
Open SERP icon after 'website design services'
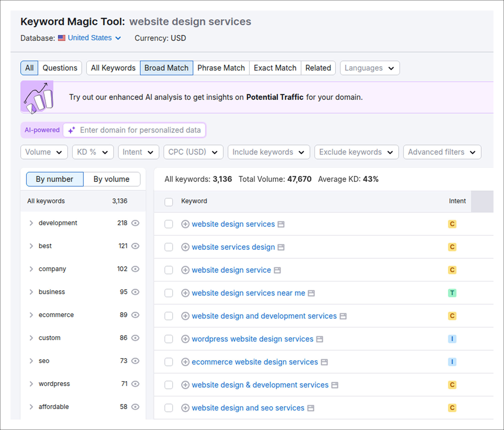[281, 224]
